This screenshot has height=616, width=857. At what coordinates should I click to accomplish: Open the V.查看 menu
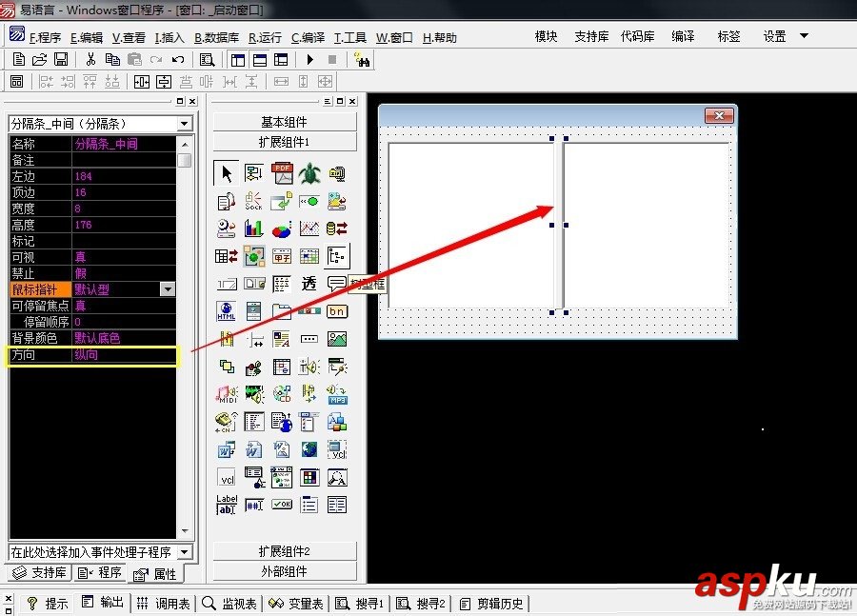[129, 38]
